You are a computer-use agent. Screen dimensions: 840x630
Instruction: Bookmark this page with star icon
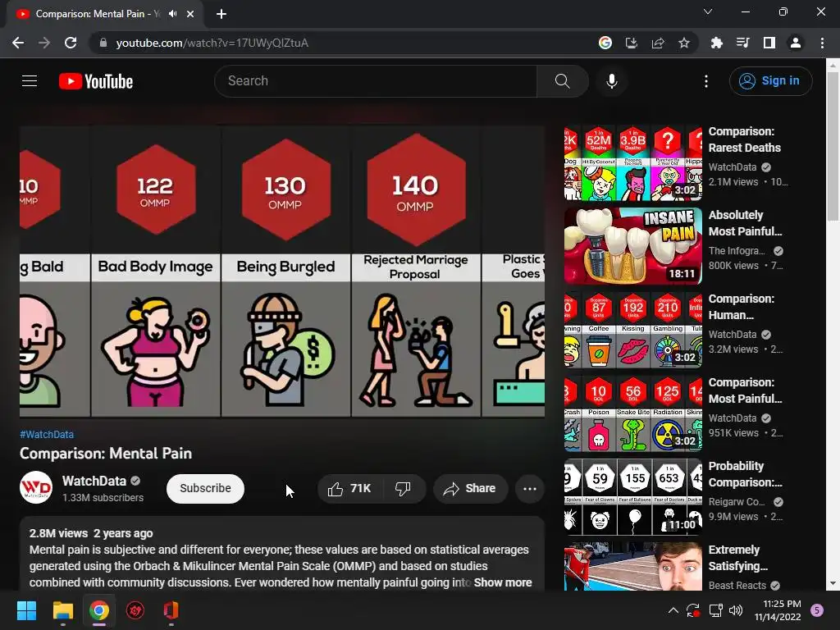pyautogui.click(x=684, y=43)
